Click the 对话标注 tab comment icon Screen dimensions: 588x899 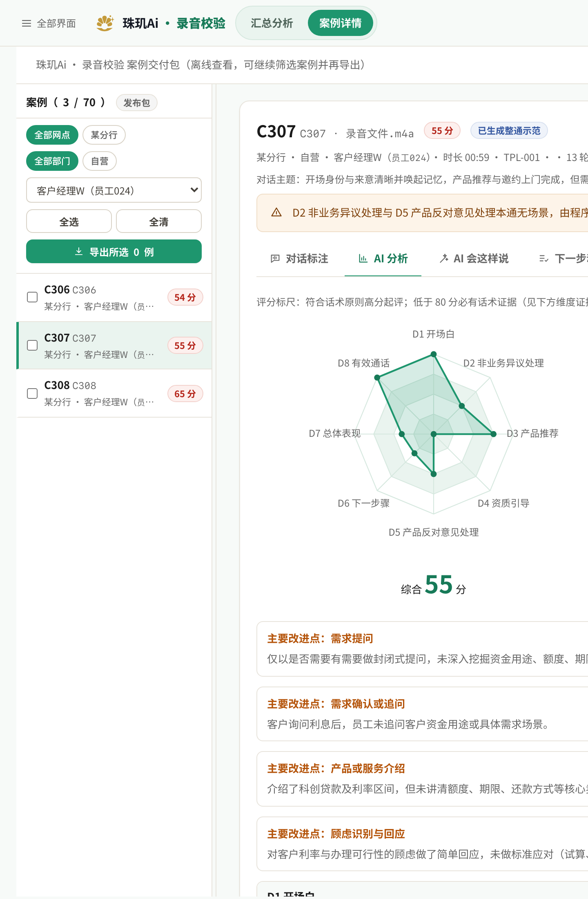(275, 258)
